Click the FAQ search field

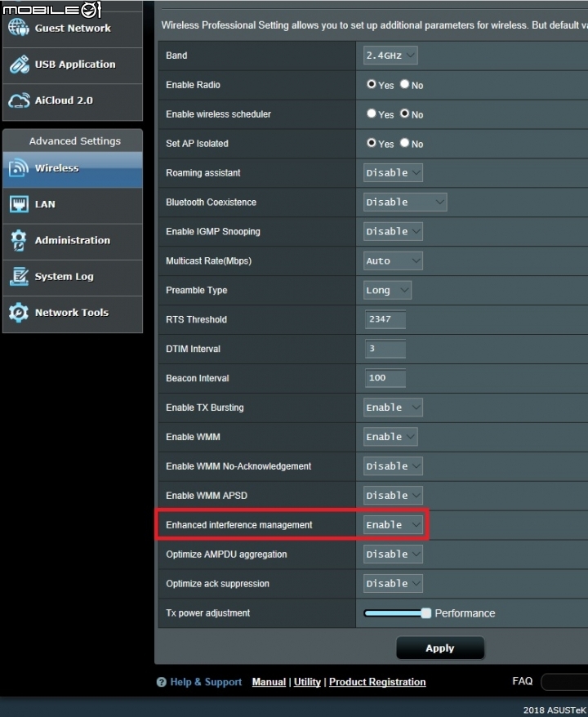coord(564,682)
